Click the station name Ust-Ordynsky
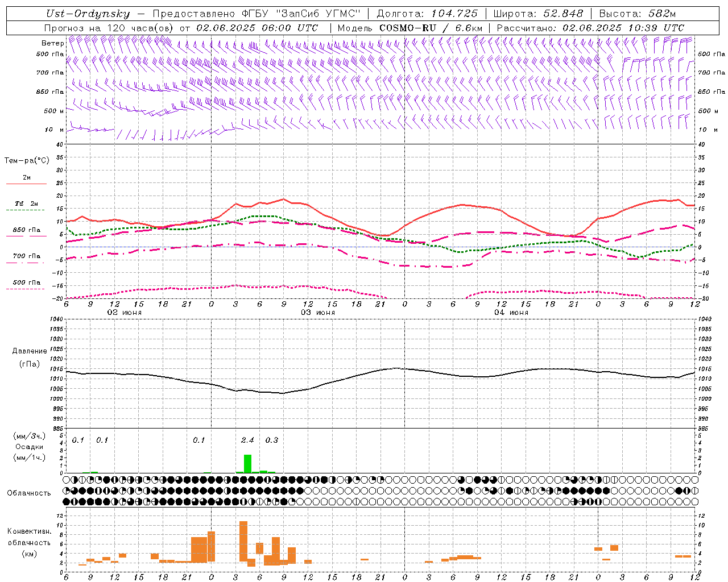Screen dimensions: 728x582 pyautogui.click(x=88, y=14)
